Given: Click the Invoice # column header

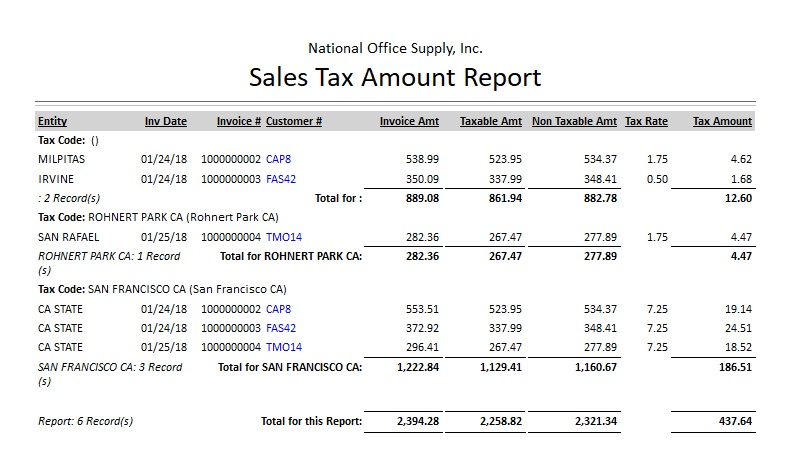Looking at the screenshot, I should 239,122.
